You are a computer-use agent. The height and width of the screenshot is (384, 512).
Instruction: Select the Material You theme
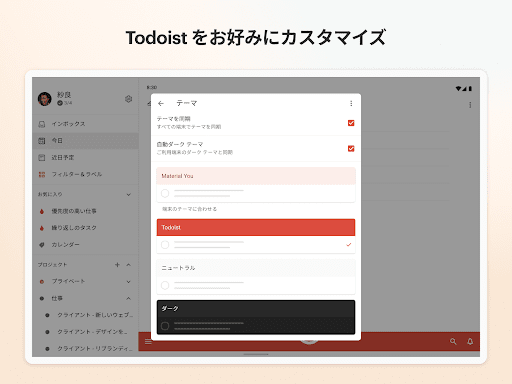coord(256,185)
